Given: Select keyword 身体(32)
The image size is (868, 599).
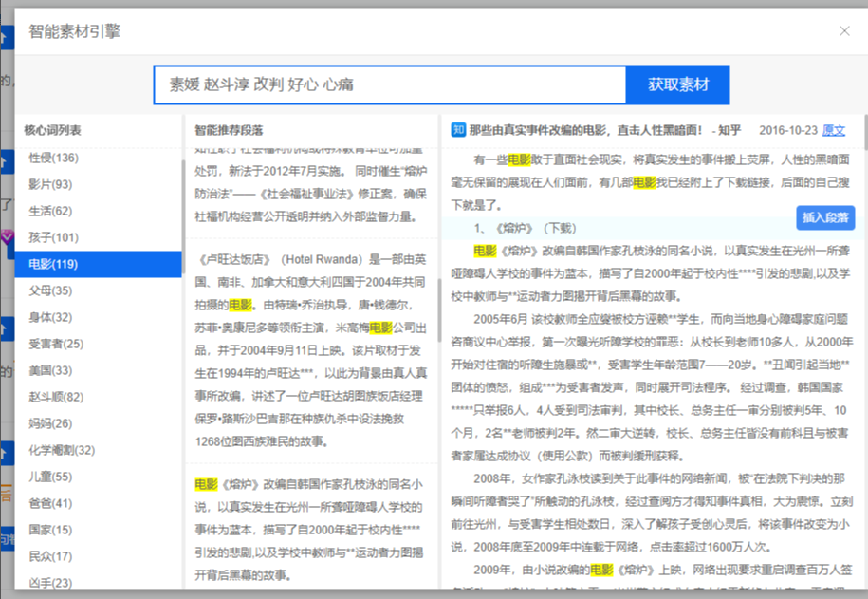Looking at the screenshot, I should pos(98,317).
